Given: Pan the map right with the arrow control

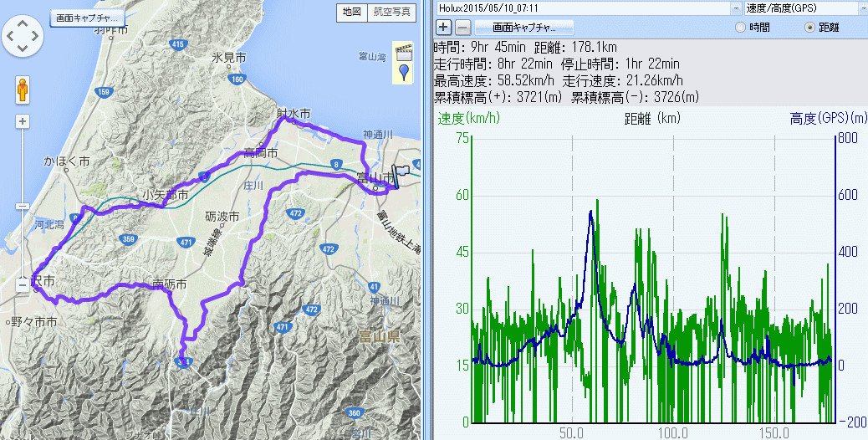Looking at the screenshot, I should [37, 36].
